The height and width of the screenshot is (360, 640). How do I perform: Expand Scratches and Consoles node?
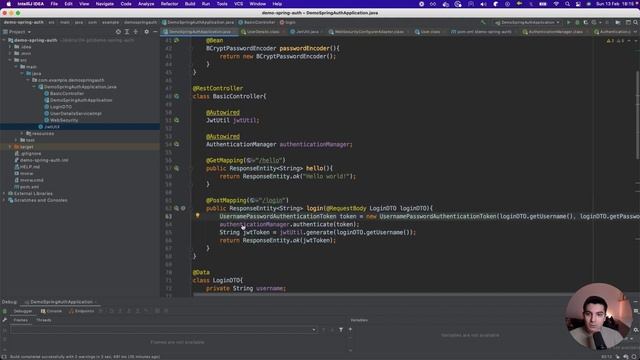[x=4, y=200]
